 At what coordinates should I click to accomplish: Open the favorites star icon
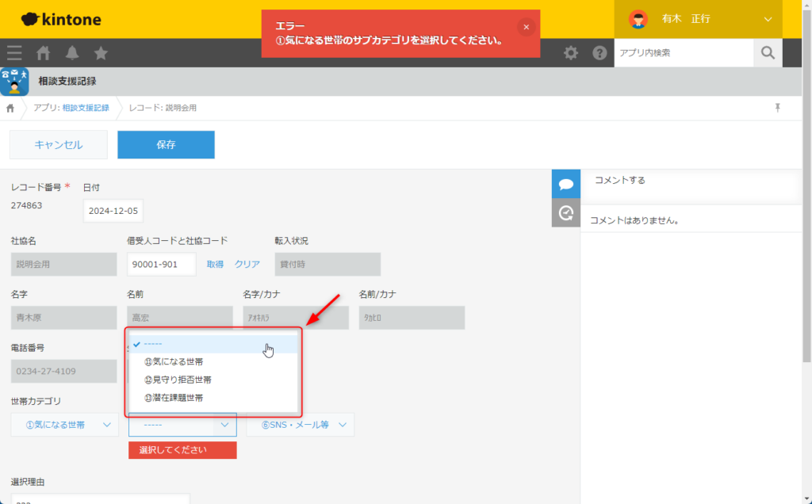101,53
